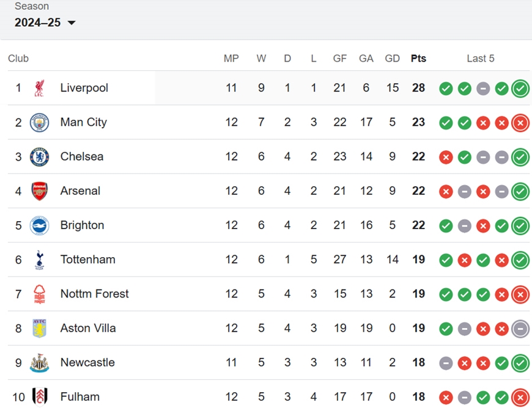This screenshot has width=532, height=408.
Task: Click the Brighton club crest
Action: 39,225
